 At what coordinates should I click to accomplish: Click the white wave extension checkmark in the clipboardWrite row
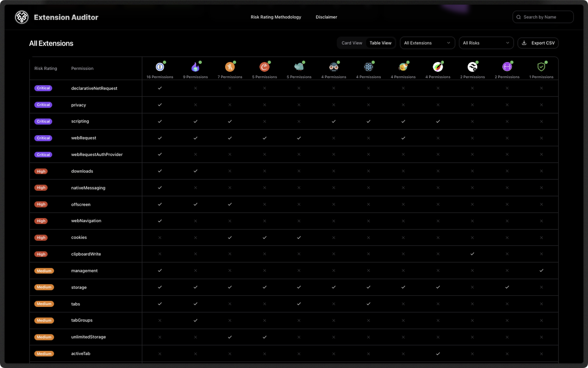tap(472, 254)
